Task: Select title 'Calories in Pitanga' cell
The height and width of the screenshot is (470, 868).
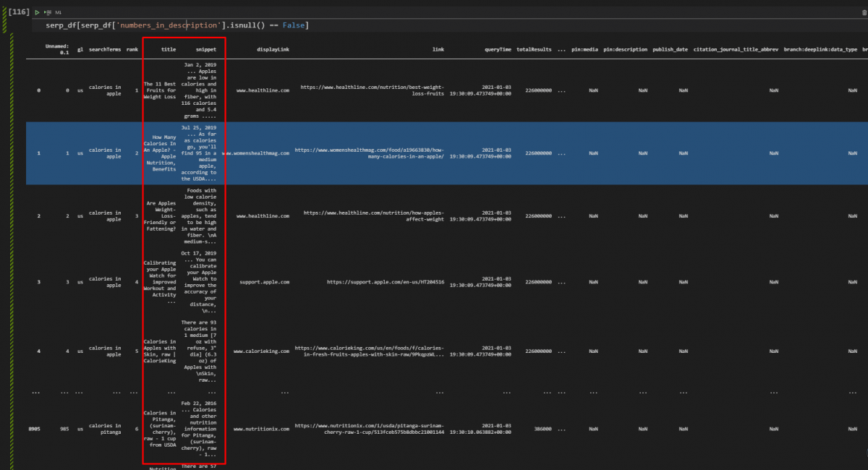Action: pos(160,429)
